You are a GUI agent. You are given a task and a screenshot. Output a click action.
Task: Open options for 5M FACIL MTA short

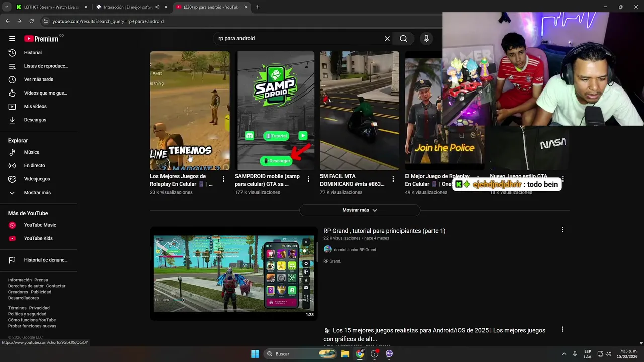pos(393,179)
